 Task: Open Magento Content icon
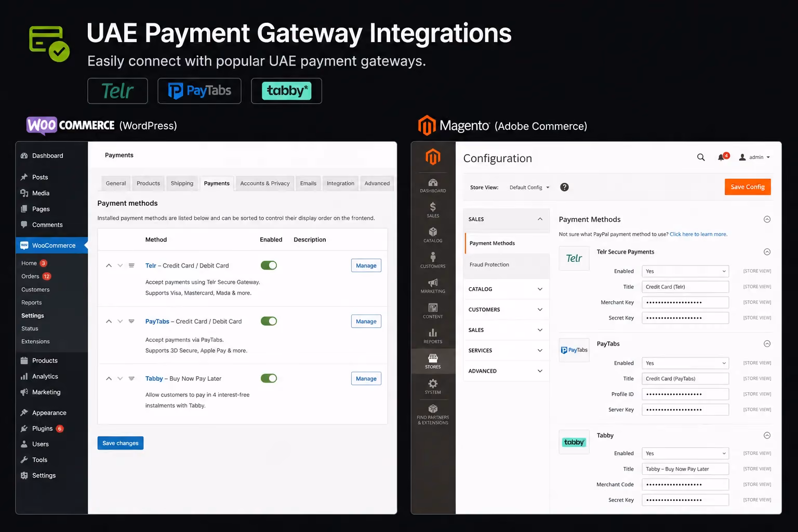(433, 311)
